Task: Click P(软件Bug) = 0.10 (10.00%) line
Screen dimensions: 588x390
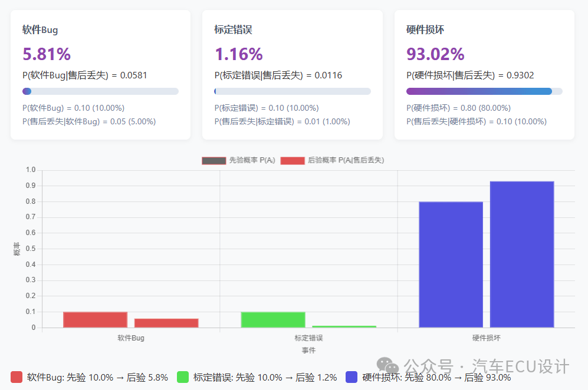Action: click(x=74, y=108)
